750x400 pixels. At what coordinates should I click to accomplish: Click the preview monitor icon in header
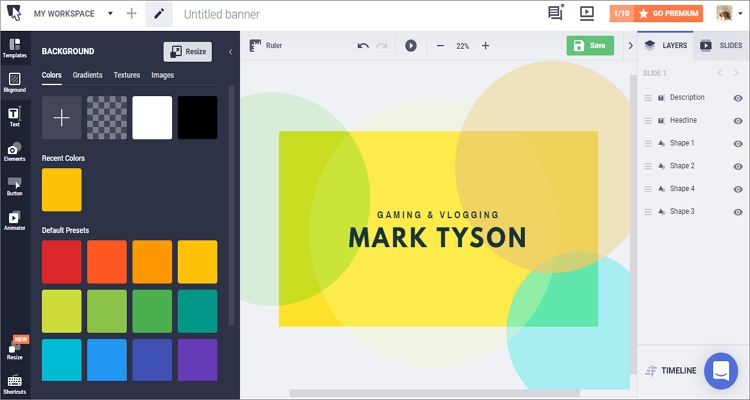587,13
